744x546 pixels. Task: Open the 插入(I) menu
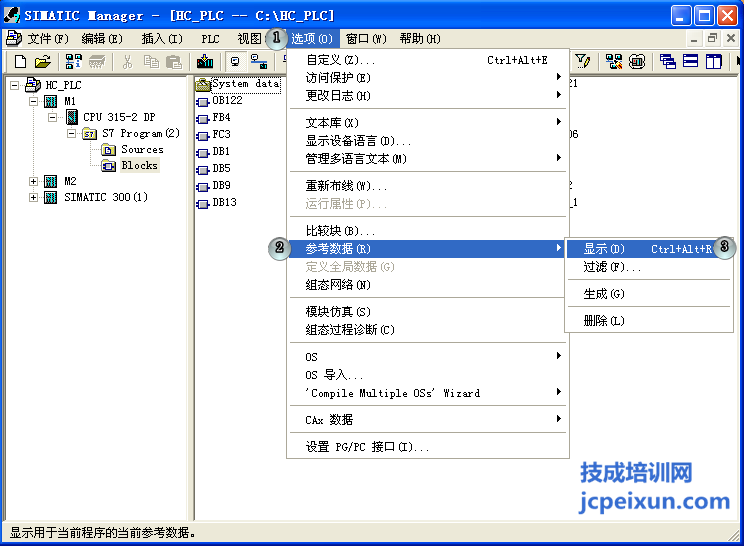162,38
